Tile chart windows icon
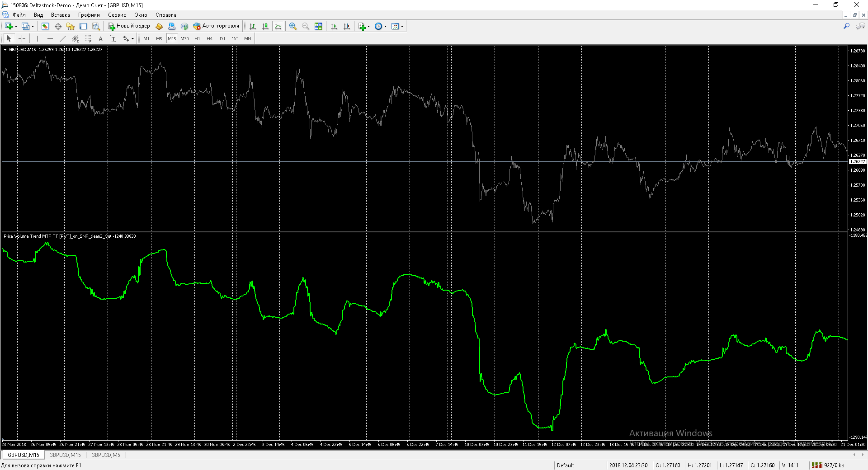868x470 pixels. (x=318, y=26)
